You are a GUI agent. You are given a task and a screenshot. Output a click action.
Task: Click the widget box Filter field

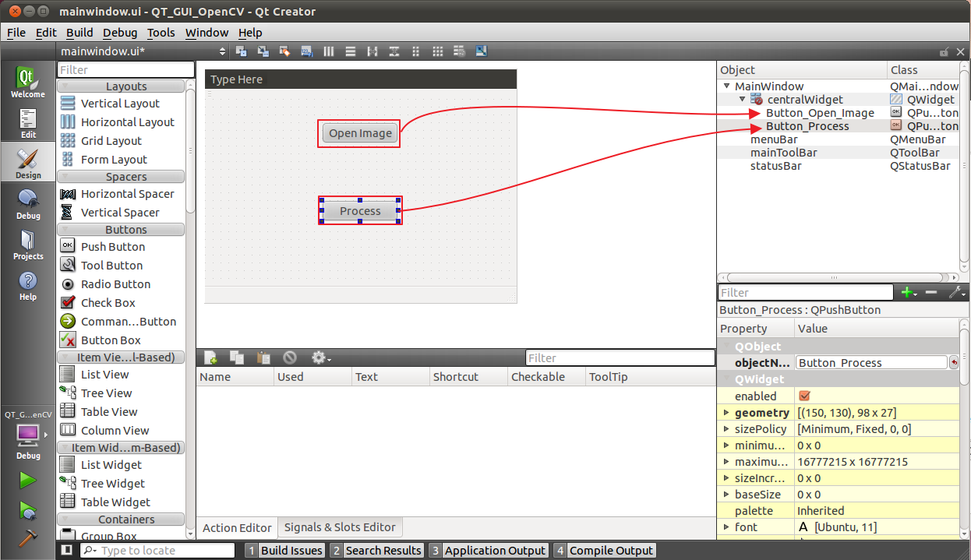coord(125,70)
